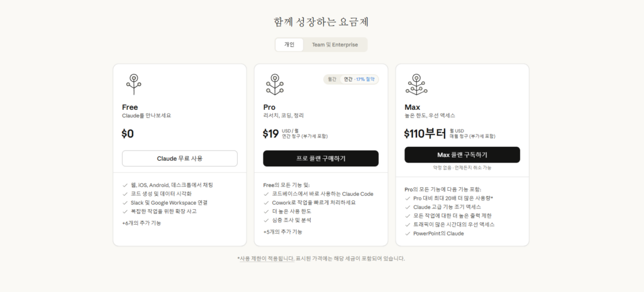Click checkmark beside Slack 및 Google Workspace 연결
The image size is (644, 292).
126,203
